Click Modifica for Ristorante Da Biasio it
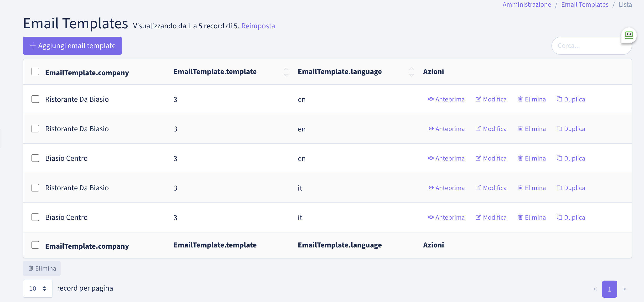The height and width of the screenshot is (302, 644). pos(491,188)
